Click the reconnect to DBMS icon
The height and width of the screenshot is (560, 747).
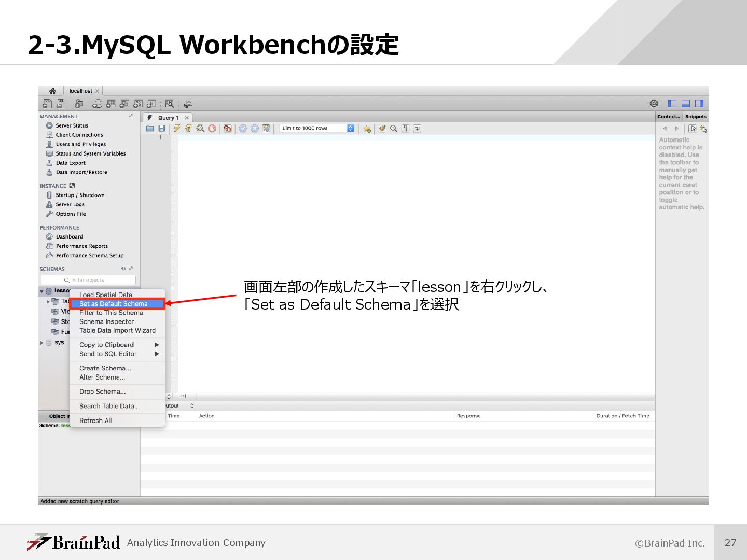pyautogui.click(x=188, y=104)
